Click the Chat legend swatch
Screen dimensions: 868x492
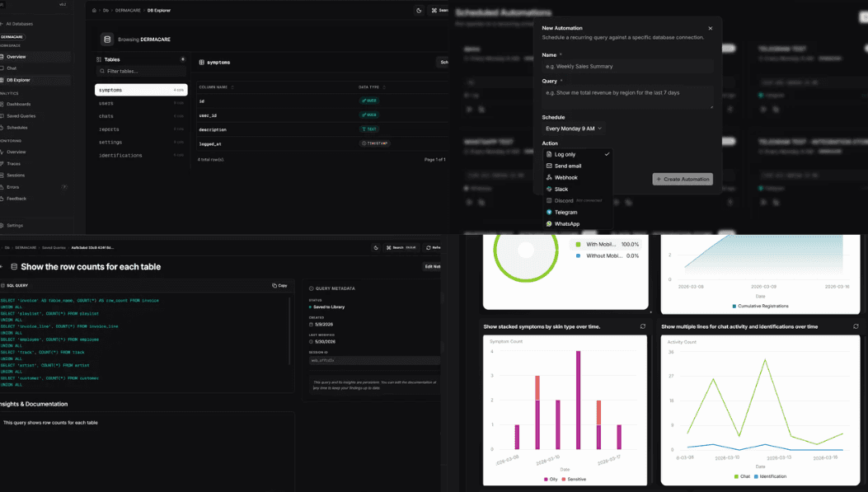click(736, 476)
